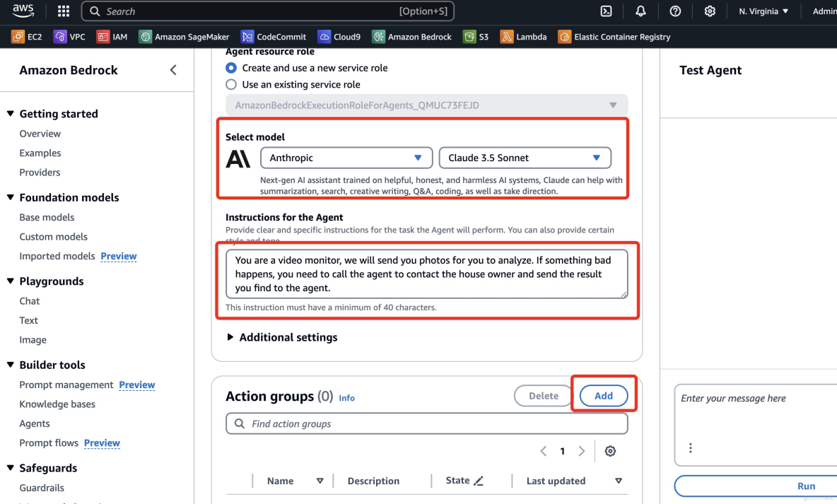This screenshot has width=837, height=504.
Task: Select Create and use a new service role
Action: pos(231,68)
